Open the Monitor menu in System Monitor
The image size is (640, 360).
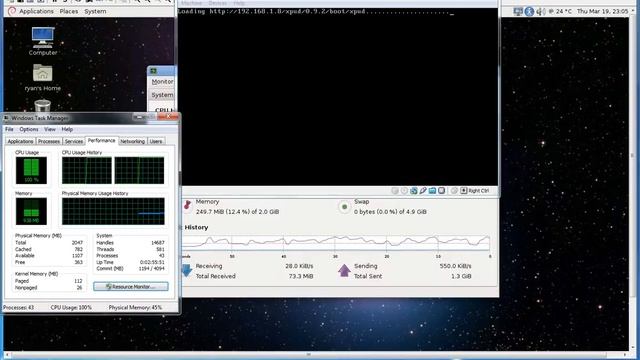[162, 82]
